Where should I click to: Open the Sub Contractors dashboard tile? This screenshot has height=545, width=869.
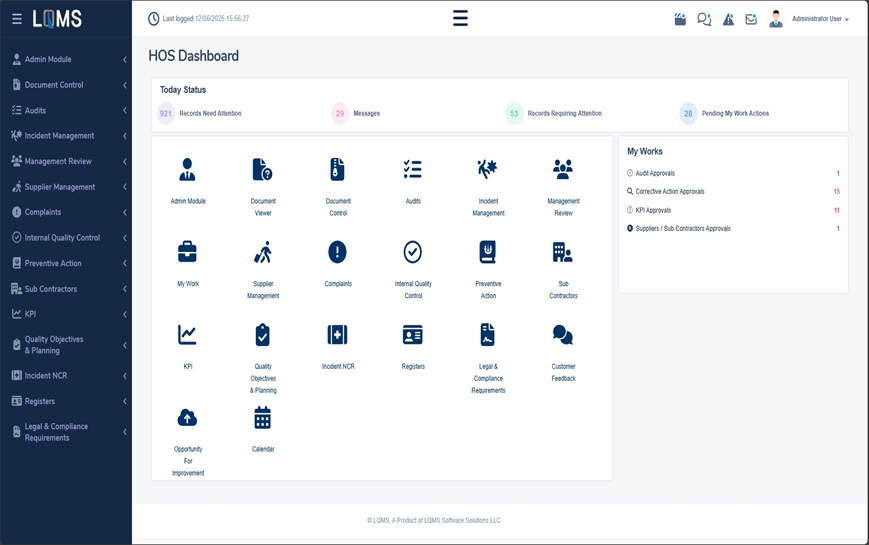[563, 269]
